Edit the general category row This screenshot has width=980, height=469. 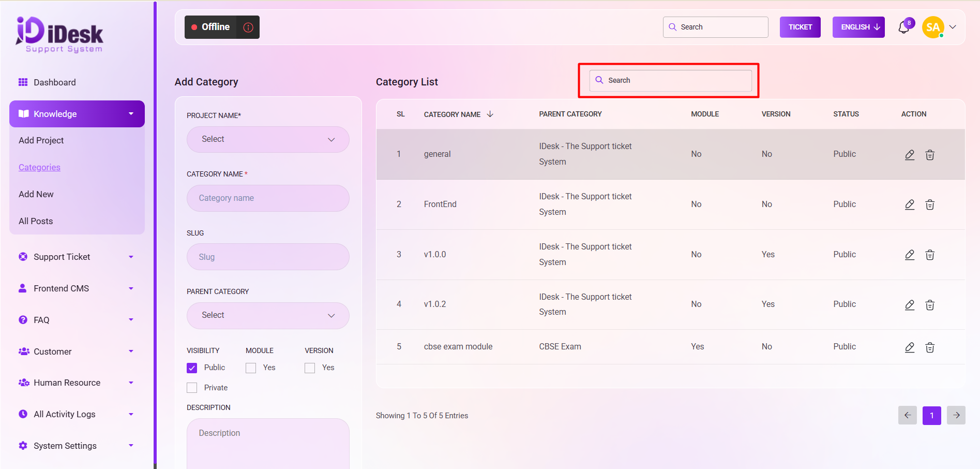(x=910, y=155)
